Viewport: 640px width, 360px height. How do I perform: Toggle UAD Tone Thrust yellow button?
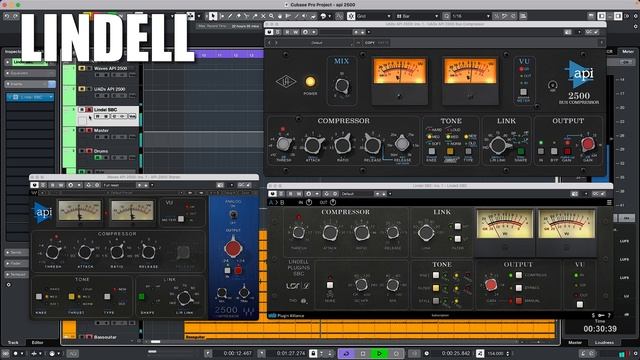coord(450,151)
